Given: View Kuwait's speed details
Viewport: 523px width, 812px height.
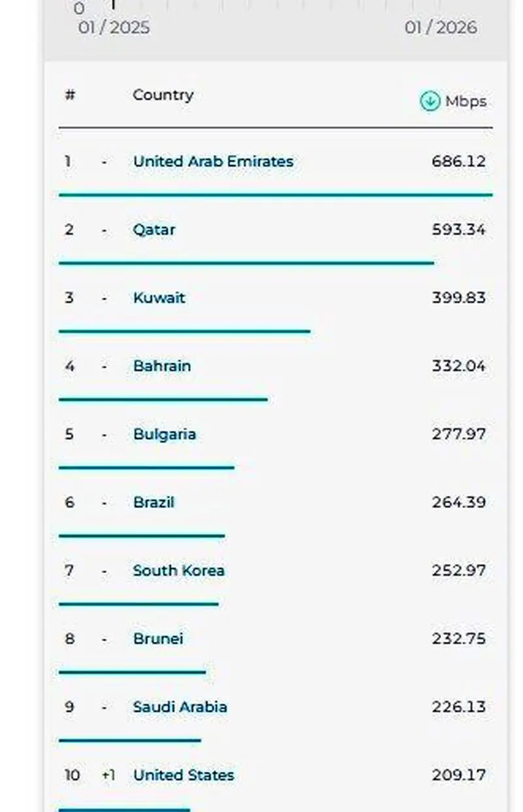Looking at the screenshot, I should pos(158,298).
